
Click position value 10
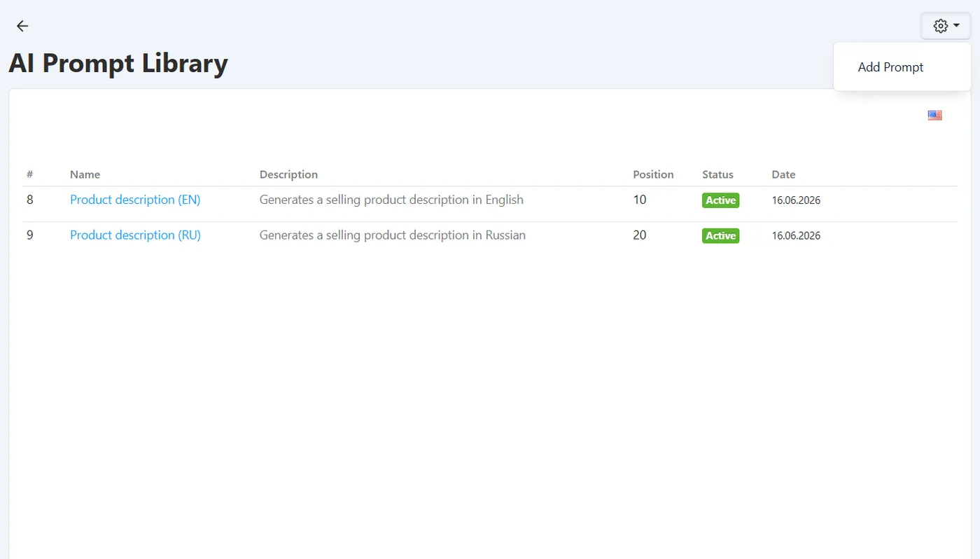click(640, 200)
